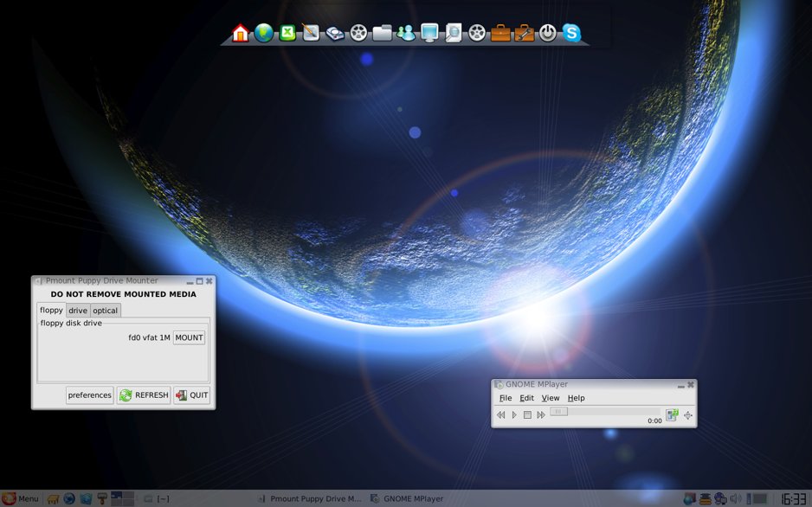Viewport: 812px width, 507px height.
Task: Switch desktop using the taskbar pager
Action: point(122,498)
